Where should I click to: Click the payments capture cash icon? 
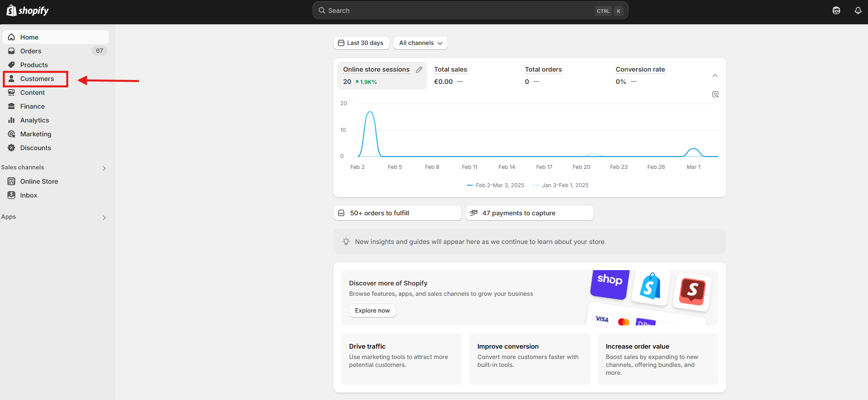473,213
